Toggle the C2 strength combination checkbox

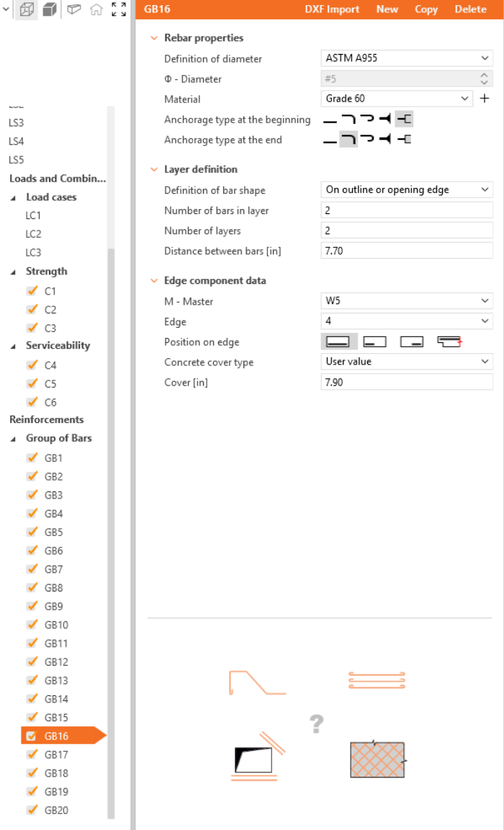coord(31,310)
